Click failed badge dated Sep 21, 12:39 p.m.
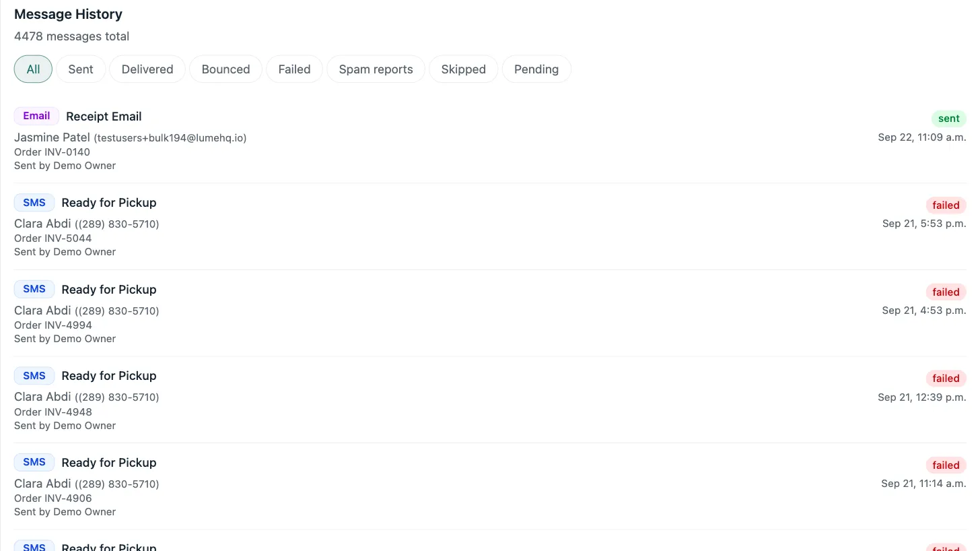The height and width of the screenshot is (551, 980). (x=946, y=379)
